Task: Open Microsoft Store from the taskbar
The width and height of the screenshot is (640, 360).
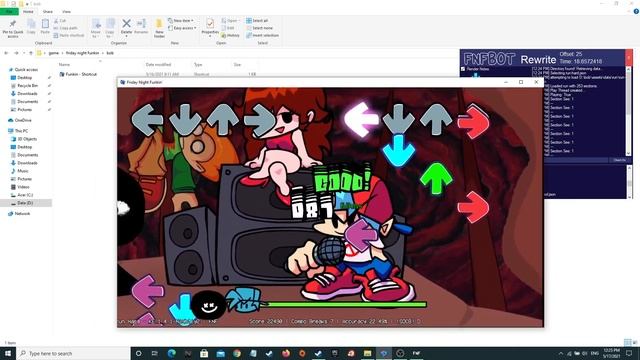Action: coord(204,353)
